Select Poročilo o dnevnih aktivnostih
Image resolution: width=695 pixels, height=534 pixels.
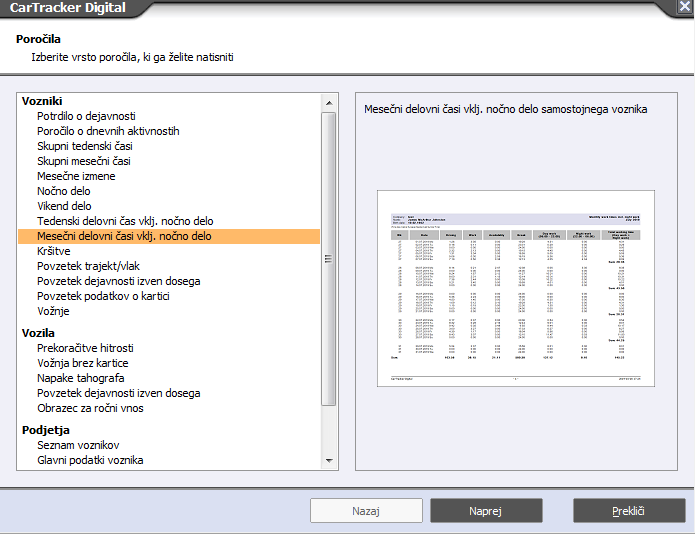(108, 131)
